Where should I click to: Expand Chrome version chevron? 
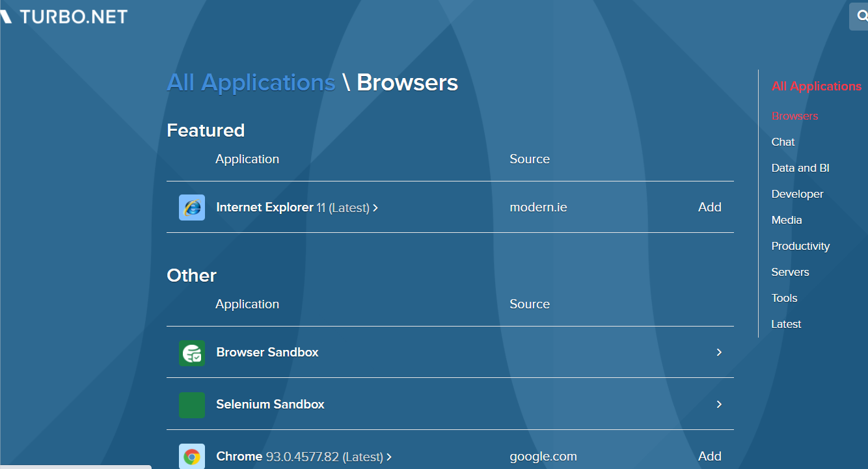point(389,457)
